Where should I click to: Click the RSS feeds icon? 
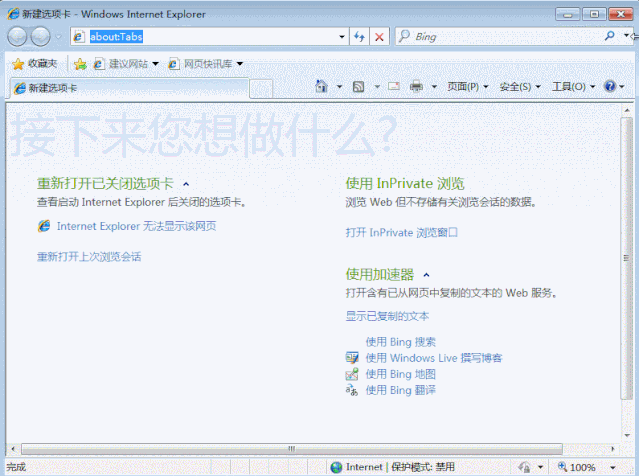358,86
